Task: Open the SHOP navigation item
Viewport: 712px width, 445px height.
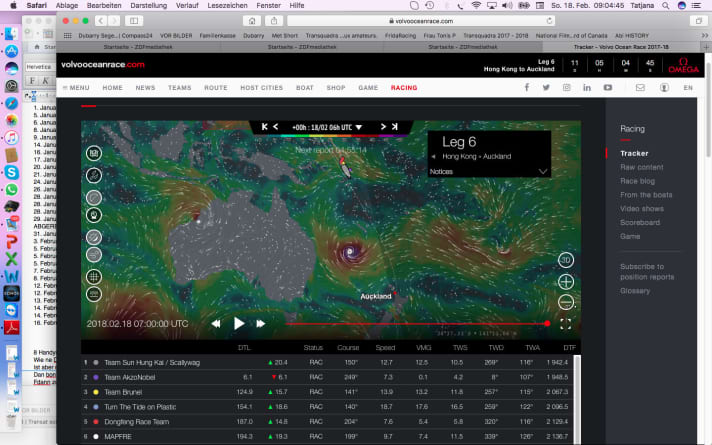Action: (336, 88)
